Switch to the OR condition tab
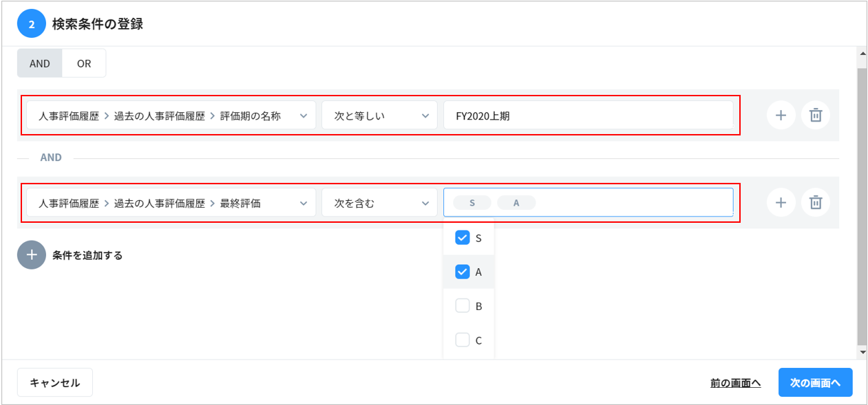This screenshot has height=405, width=868. pos(84,63)
